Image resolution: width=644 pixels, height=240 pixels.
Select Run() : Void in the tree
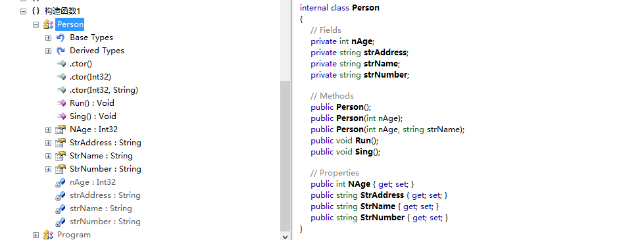[x=92, y=103]
